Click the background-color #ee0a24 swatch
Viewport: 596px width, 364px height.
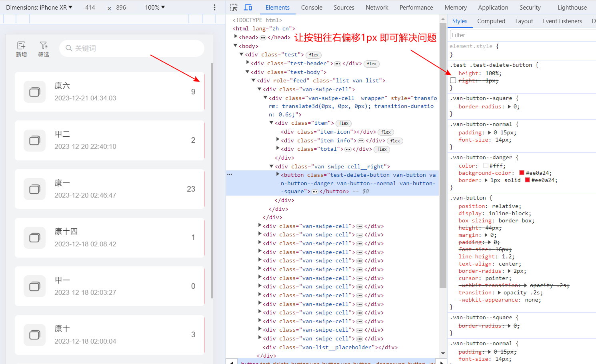(522, 173)
